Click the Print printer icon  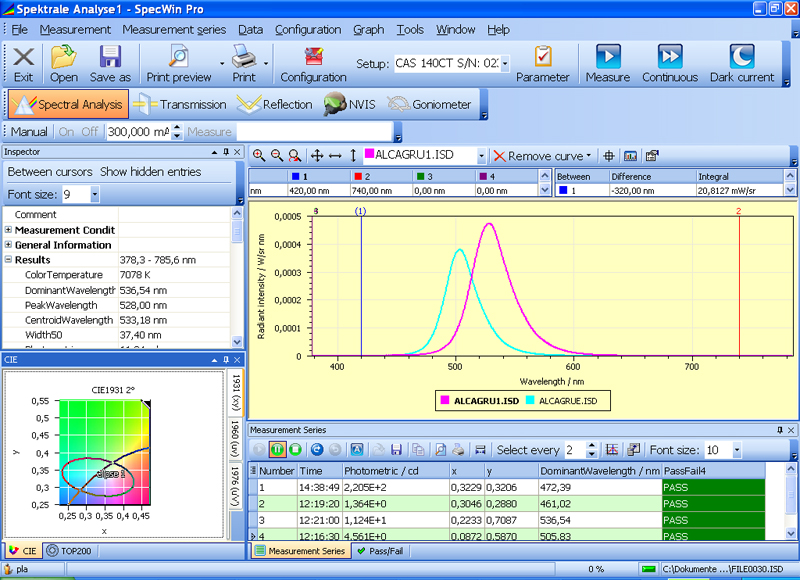(x=244, y=57)
